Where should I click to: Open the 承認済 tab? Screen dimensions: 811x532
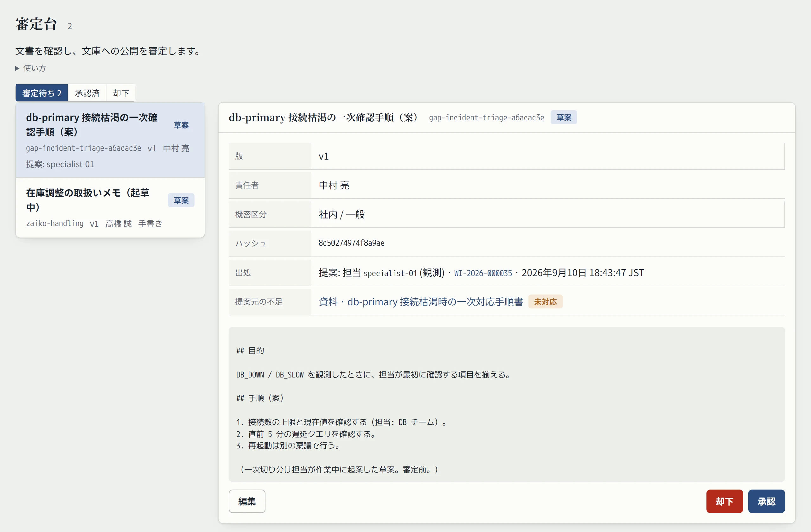tap(87, 93)
